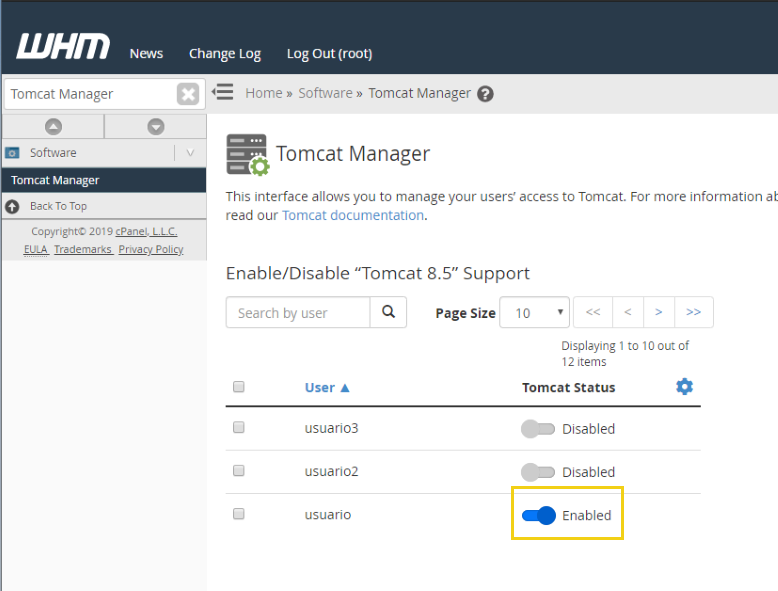778x591 pixels.
Task: Check the usuario3 row checkbox
Action: (x=239, y=427)
